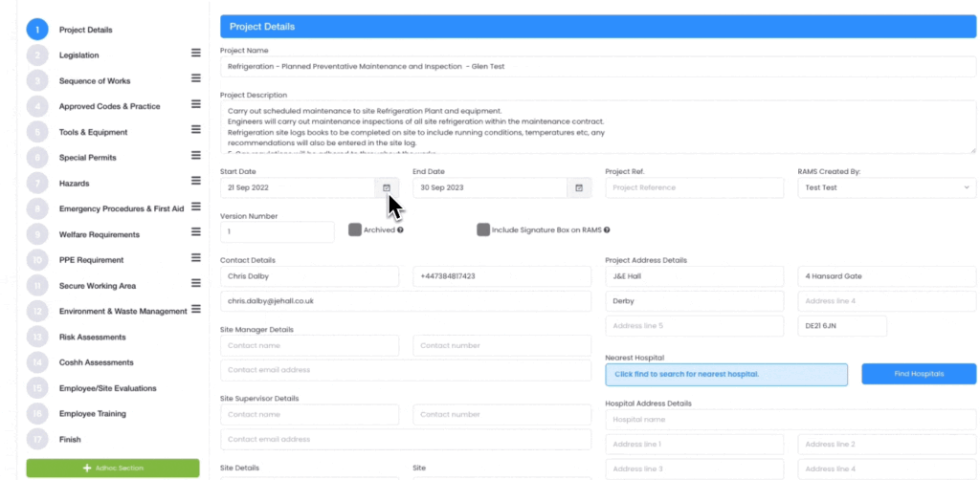Screen dimensions: 980x480
Task: Click the nearest hospital search message box
Action: click(x=726, y=375)
